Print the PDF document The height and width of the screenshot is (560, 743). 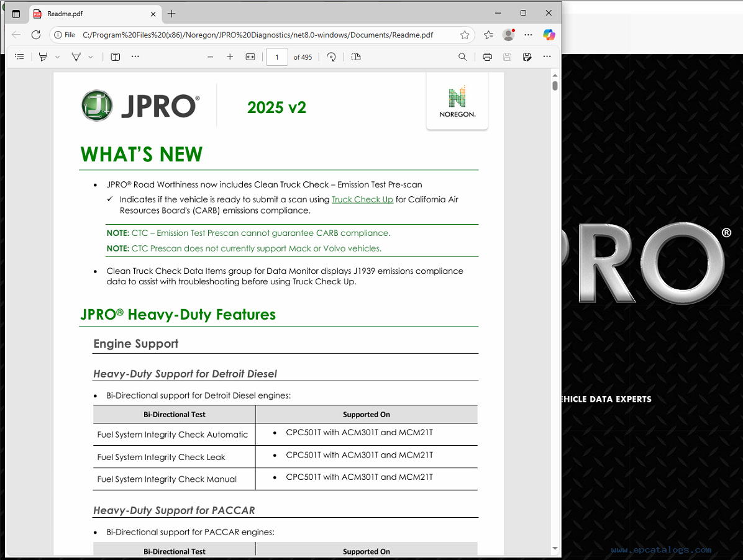click(x=487, y=56)
